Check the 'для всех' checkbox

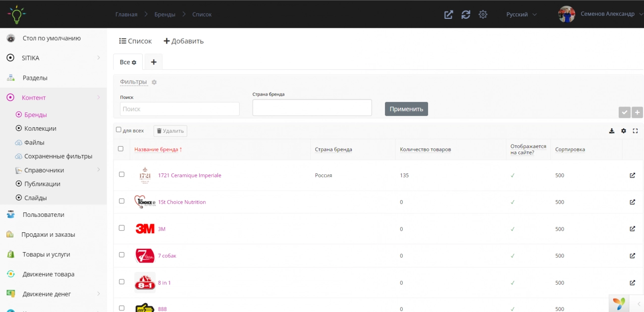[118, 130]
